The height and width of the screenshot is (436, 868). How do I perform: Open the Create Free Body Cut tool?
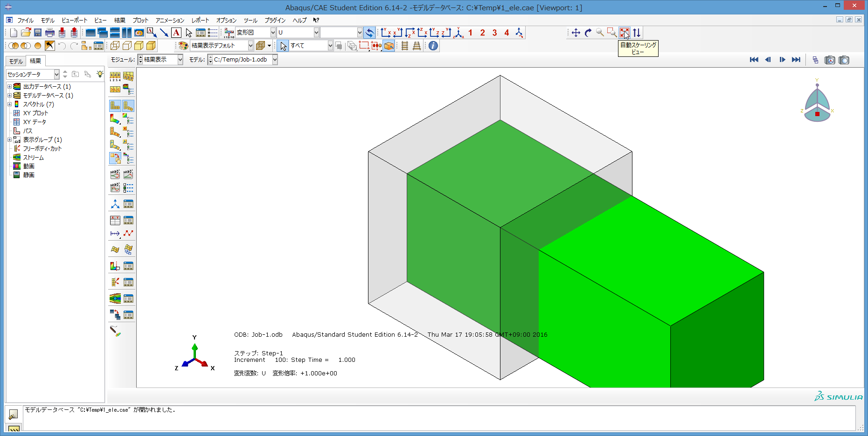pyautogui.click(x=115, y=282)
